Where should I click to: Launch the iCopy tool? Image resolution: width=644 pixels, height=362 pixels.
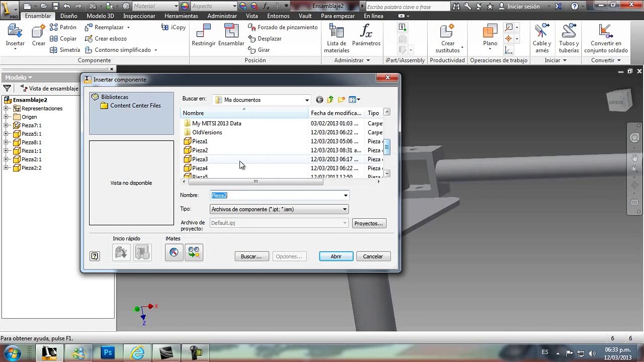coord(174,27)
